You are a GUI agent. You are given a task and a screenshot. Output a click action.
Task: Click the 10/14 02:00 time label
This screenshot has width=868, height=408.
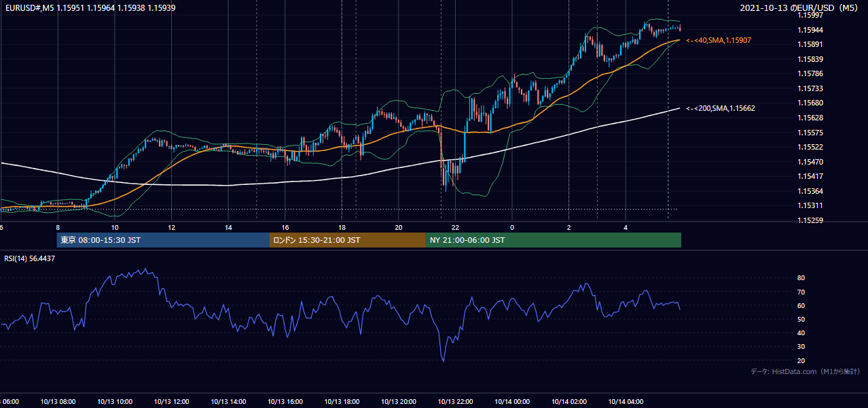568,401
